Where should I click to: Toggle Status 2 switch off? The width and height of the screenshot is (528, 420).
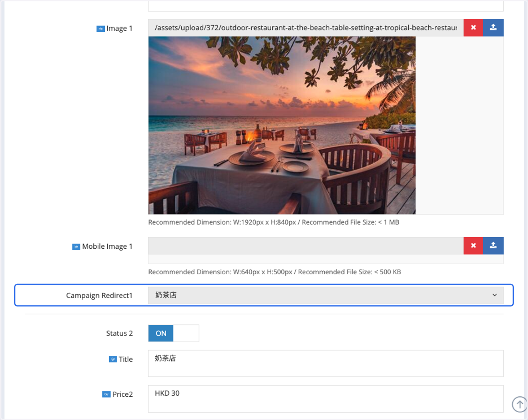[173, 333]
